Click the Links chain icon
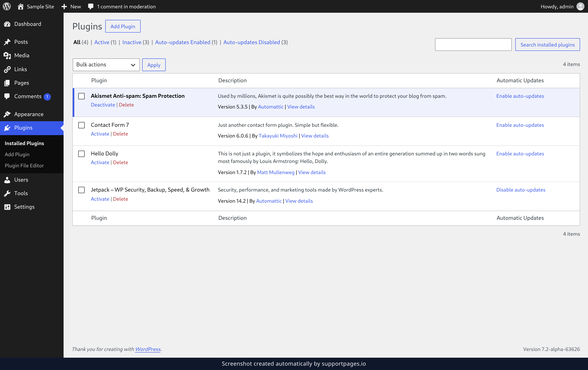The image size is (588, 370). pyautogui.click(x=7, y=69)
